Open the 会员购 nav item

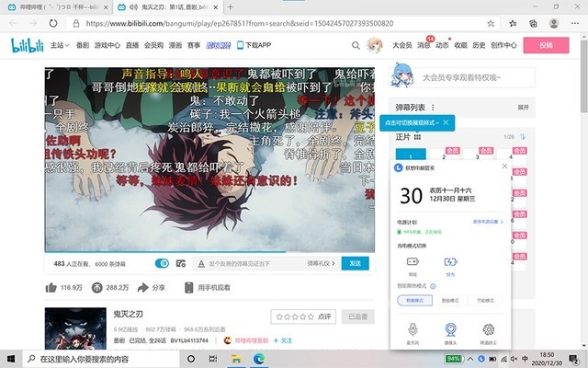[153, 45]
